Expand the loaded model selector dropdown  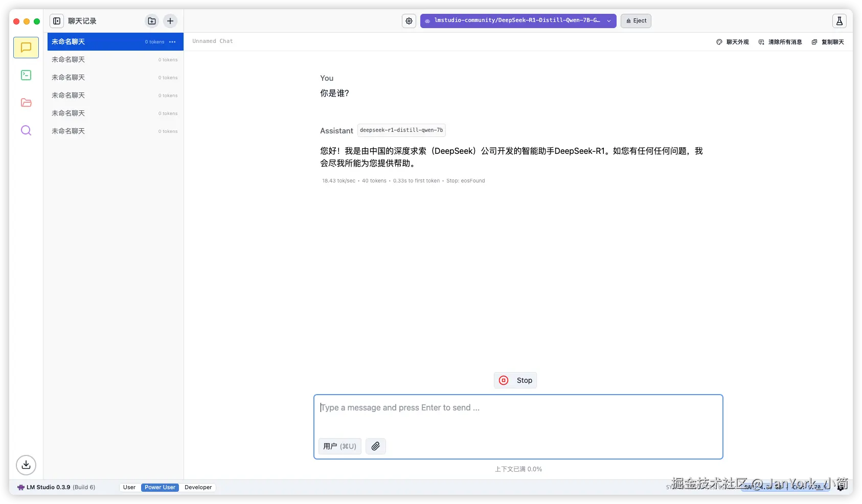click(518, 21)
